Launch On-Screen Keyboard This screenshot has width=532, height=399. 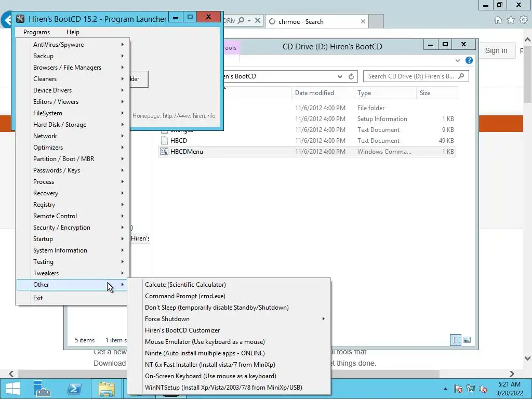[x=229, y=376]
